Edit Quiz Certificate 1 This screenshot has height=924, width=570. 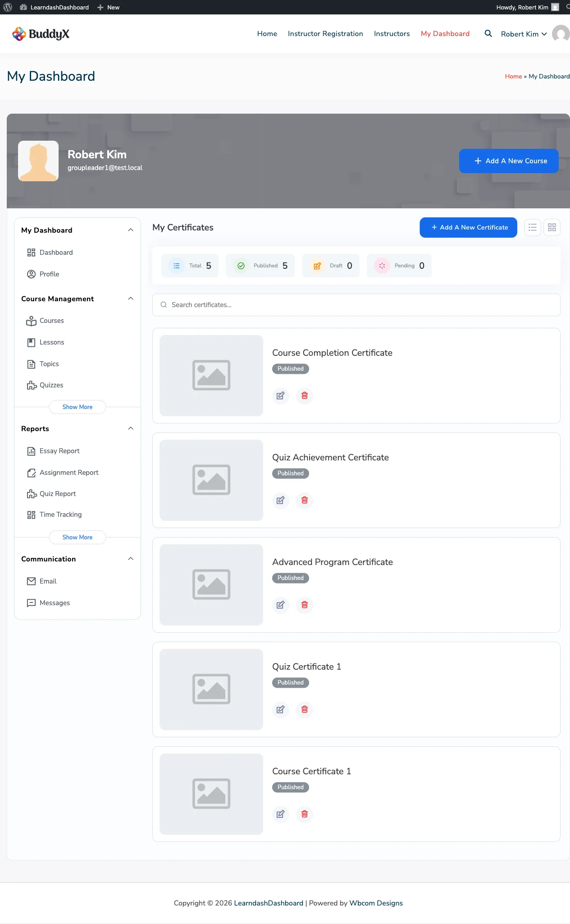(x=280, y=709)
